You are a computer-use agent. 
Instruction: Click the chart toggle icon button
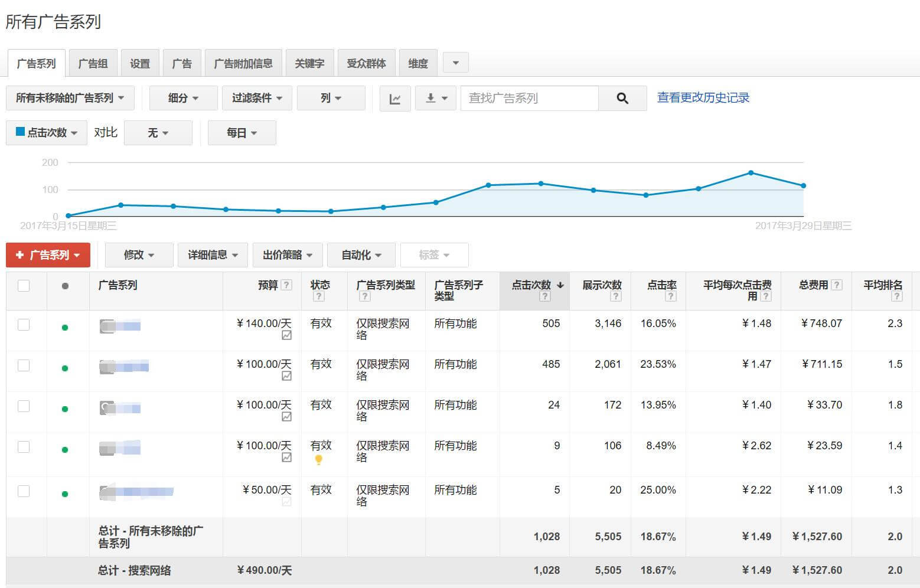pos(395,98)
